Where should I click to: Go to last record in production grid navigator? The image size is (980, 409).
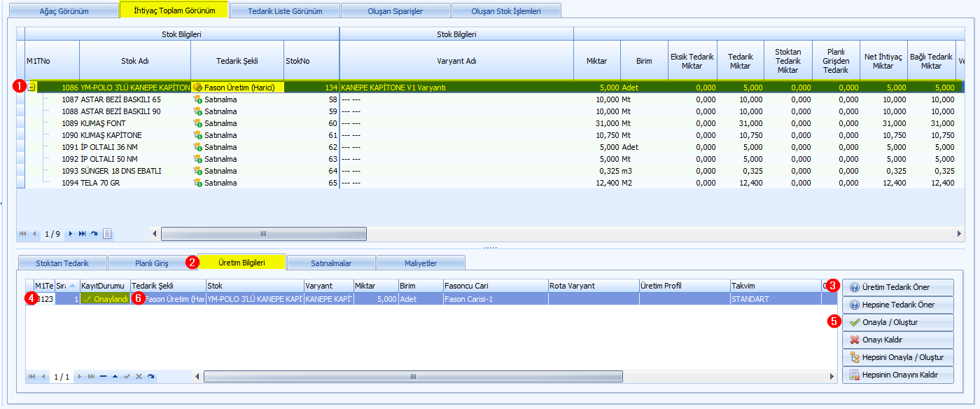91,377
